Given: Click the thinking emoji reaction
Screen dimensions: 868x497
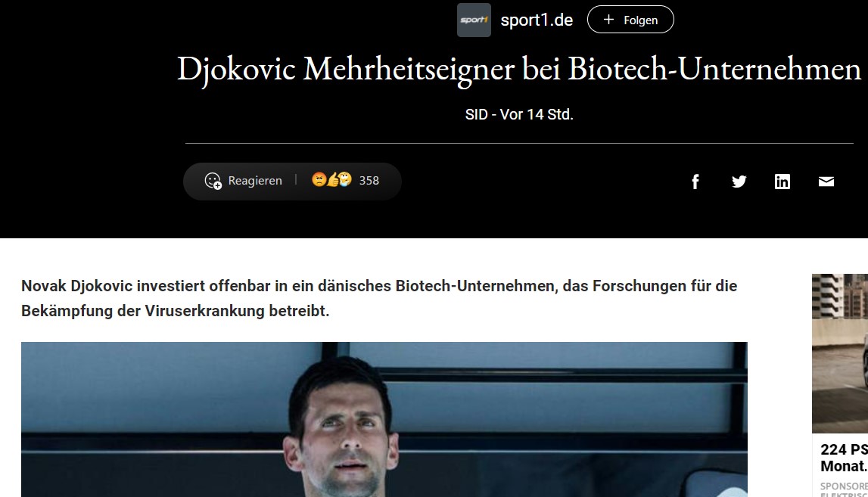Looking at the screenshot, I should coord(345,179).
